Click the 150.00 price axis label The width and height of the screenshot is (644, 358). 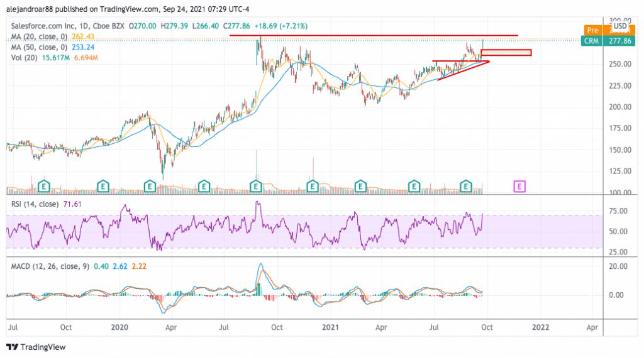pos(620,149)
